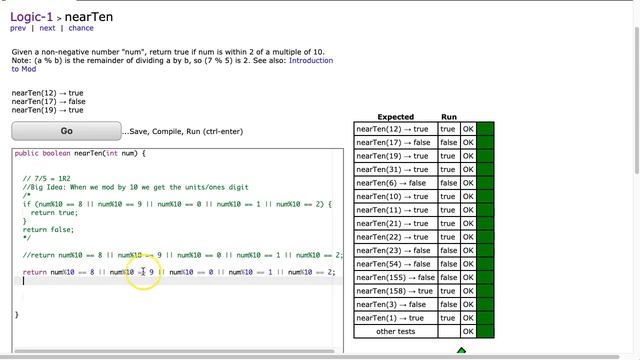The image size is (640, 360).
Task: Select the nearTen(19) → true result row
Action: (424, 156)
